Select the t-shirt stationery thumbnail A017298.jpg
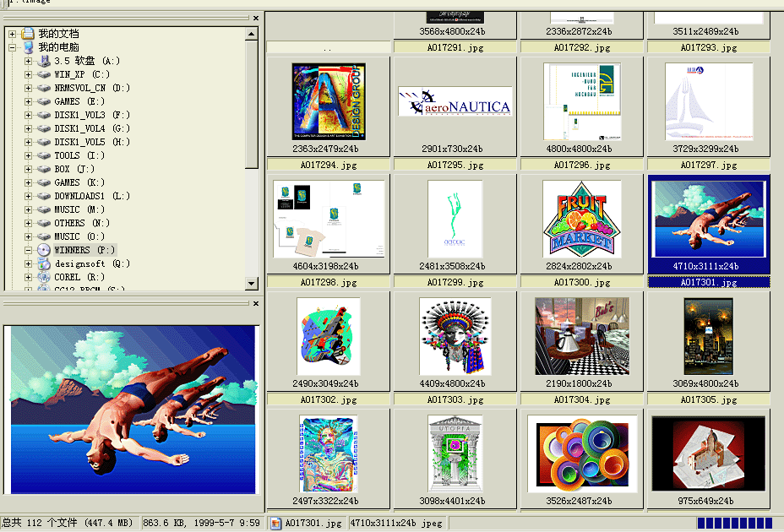This screenshot has width=784, height=532. tap(329, 219)
